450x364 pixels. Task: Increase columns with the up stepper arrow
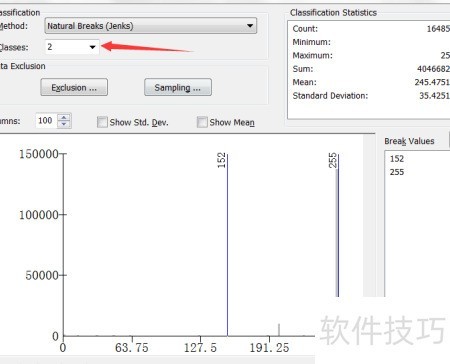click(x=64, y=117)
